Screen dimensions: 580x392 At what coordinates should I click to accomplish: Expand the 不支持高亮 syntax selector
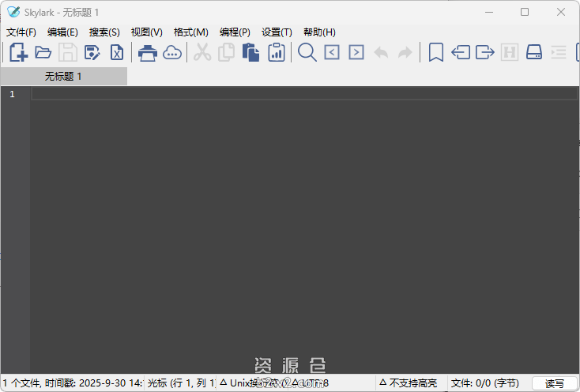click(x=409, y=383)
